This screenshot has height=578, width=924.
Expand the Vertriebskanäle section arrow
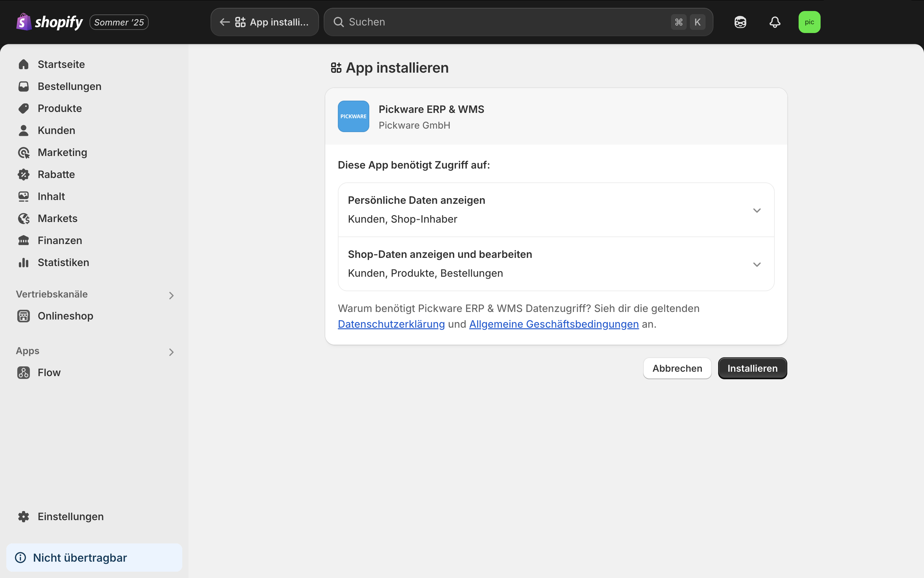171,296
